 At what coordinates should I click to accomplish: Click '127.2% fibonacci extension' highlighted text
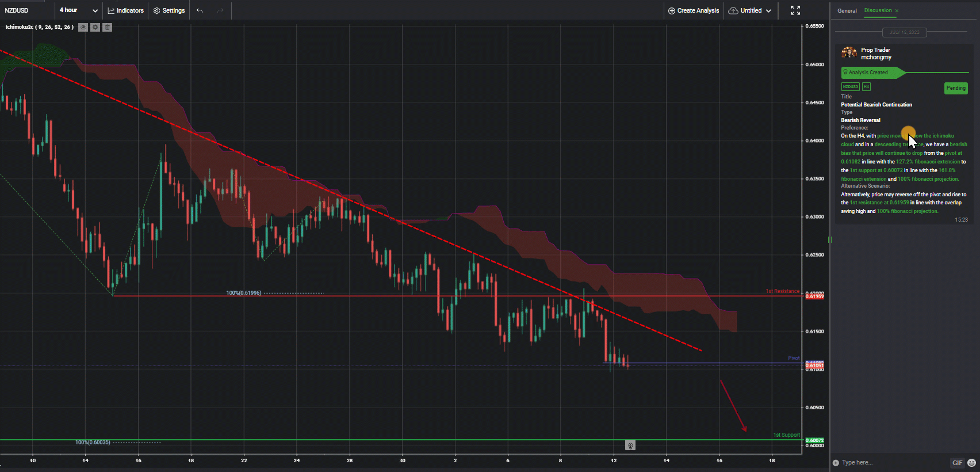click(928, 162)
